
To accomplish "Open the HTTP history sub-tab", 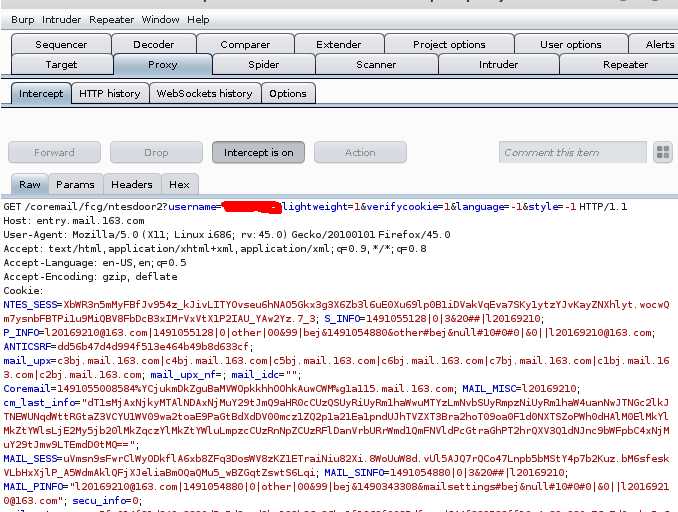I will pos(110,93).
